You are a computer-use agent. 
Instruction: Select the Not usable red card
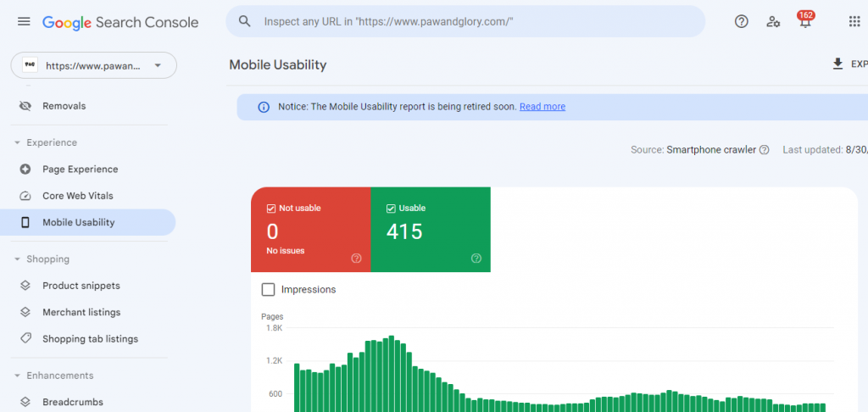pyautogui.click(x=310, y=229)
